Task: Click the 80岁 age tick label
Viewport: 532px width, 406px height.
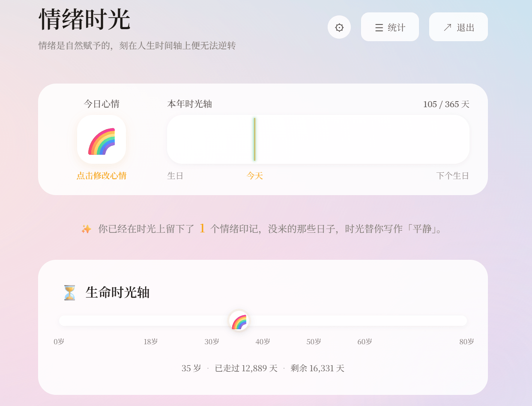Action: click(467, 342)
